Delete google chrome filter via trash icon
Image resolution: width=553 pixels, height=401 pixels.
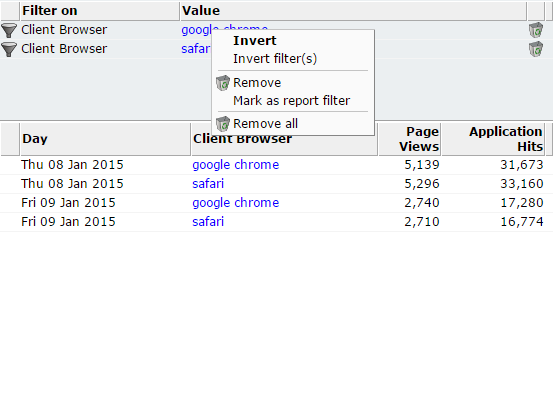pos(536,30)
